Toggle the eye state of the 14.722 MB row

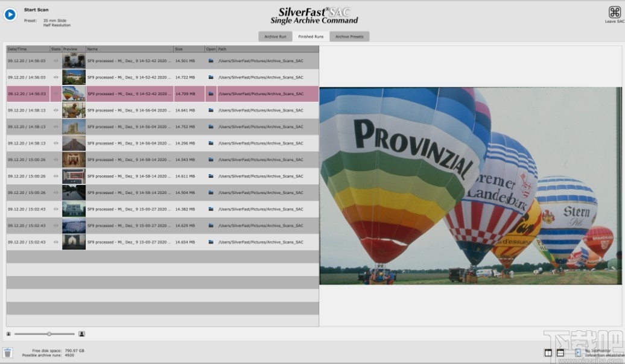click(x=56, y=77)
